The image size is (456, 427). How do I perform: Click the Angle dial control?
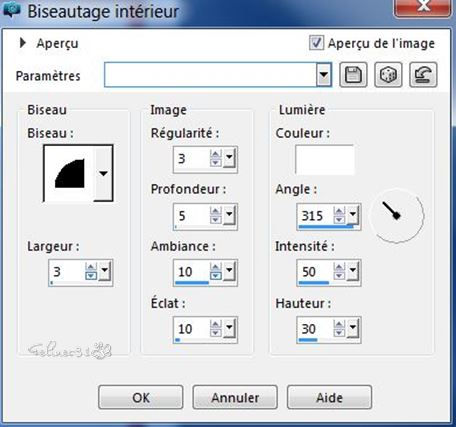click(397, 215)
